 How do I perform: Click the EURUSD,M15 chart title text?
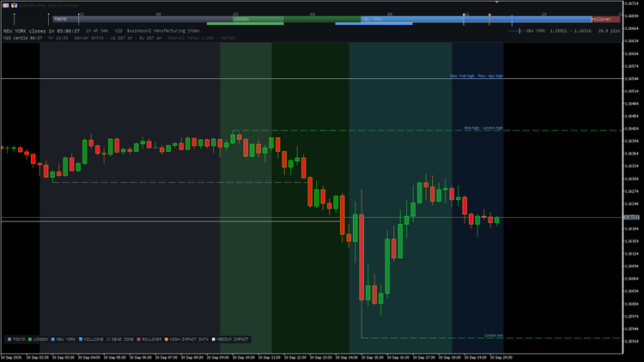pos(49,5)
